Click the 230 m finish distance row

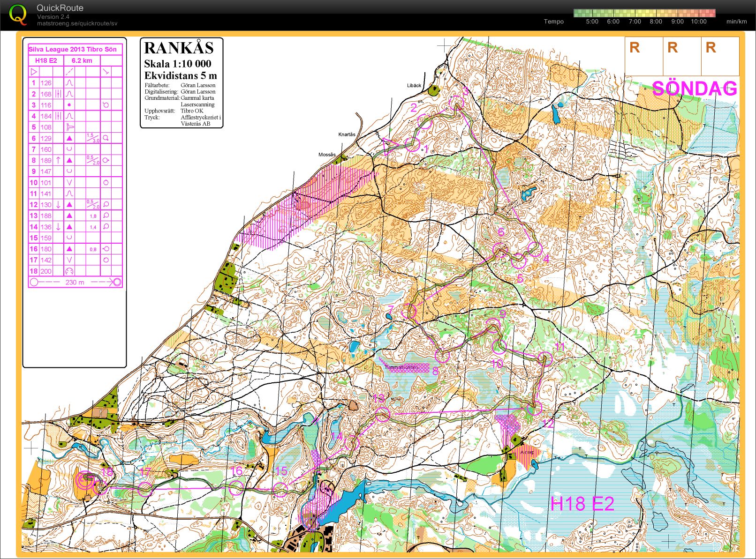pos(75,282)
